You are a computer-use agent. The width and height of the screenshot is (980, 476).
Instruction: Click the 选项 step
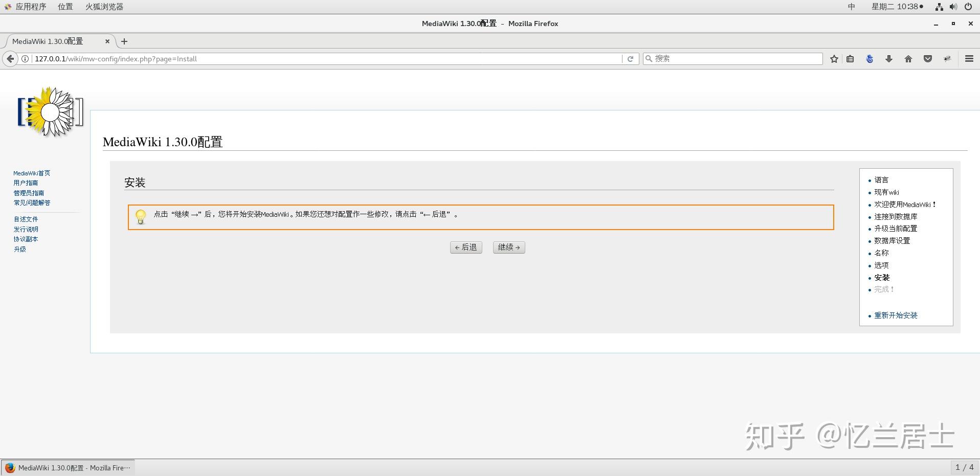tap(881, 265)
